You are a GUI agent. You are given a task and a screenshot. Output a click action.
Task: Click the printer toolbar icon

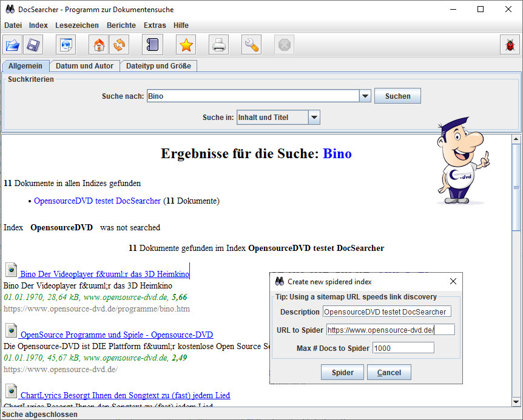pyautogui.click(x=219, y=45)
